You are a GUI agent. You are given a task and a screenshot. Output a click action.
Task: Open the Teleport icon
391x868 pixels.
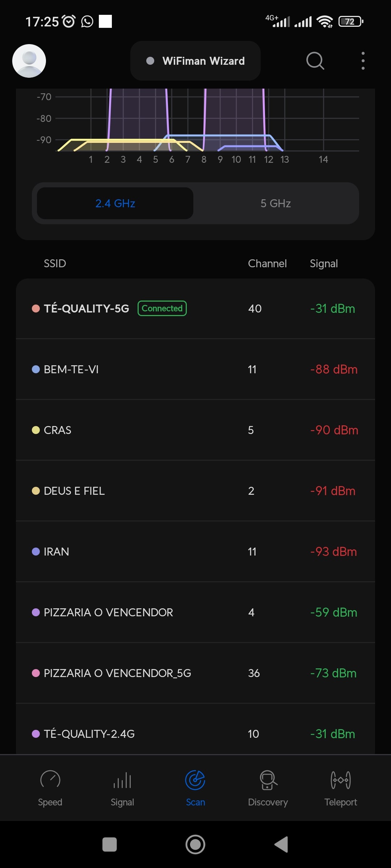click(340, 780)
